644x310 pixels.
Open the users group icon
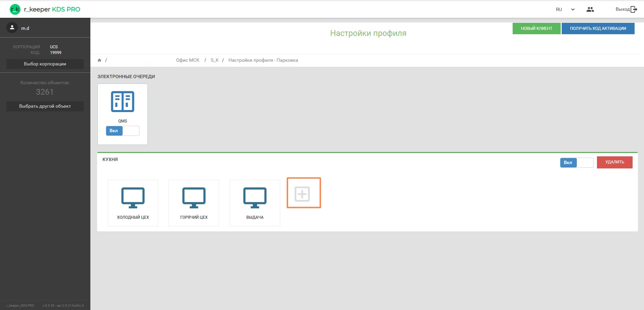click(x=590, y=9)
